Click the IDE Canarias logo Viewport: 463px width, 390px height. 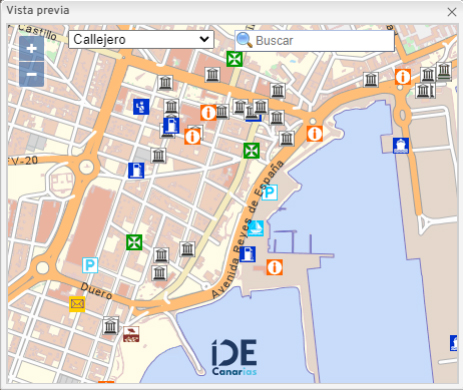pos(234,357)
